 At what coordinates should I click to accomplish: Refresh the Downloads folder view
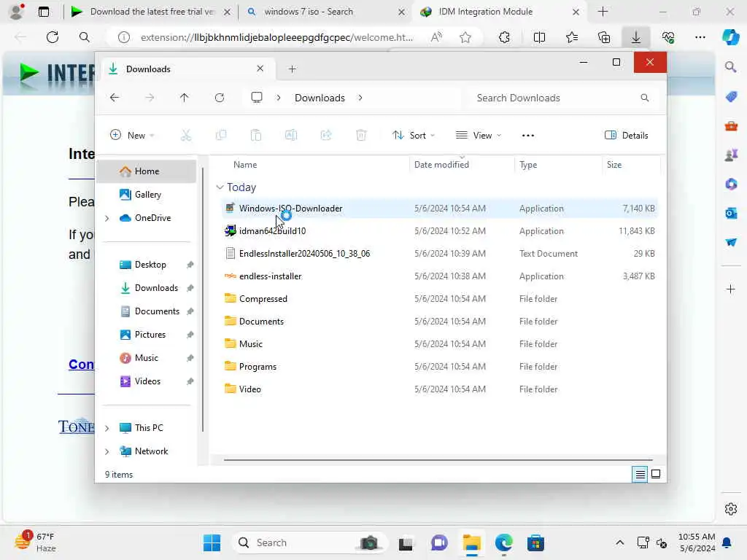click(x=219, y=98)
